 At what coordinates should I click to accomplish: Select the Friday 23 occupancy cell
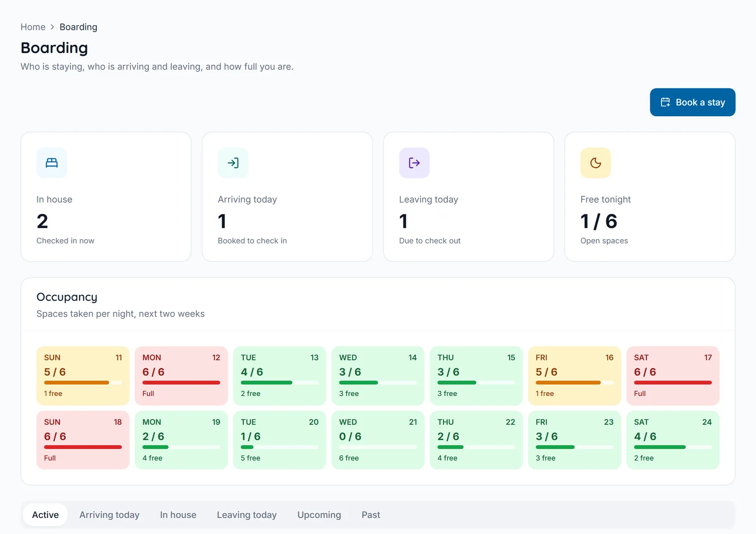click(575, 440)
